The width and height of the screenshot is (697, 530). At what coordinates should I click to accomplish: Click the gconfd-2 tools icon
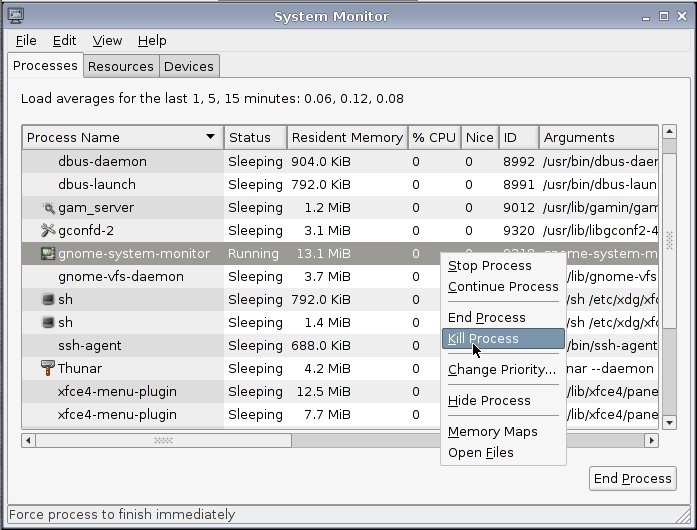(48, 230)
